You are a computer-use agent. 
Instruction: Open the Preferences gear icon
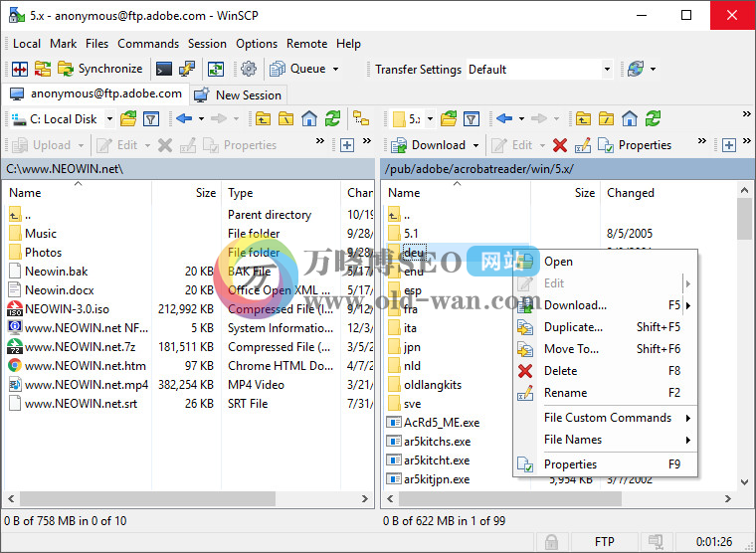[x=249, y=69]
